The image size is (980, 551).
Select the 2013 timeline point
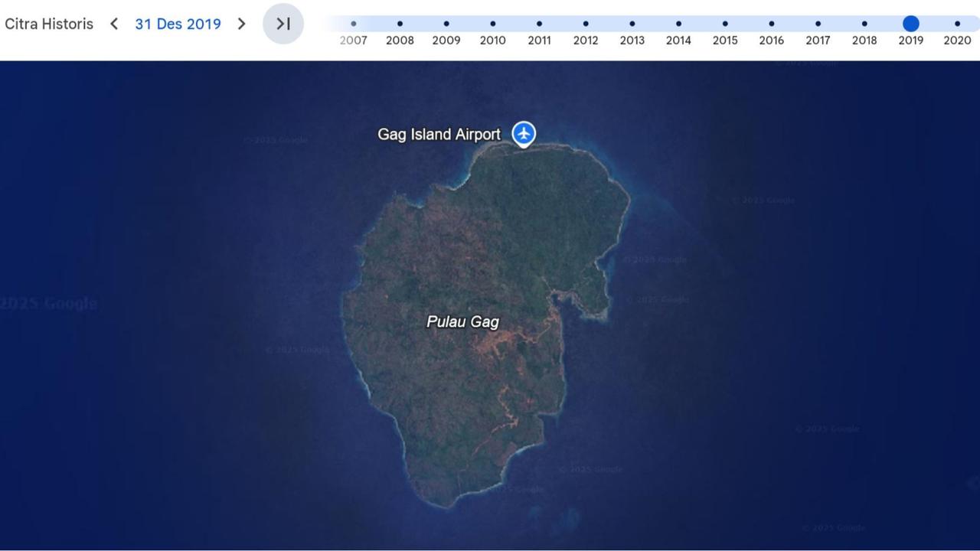[632, 24]
